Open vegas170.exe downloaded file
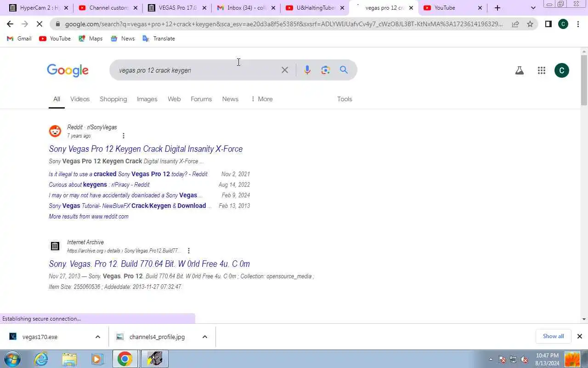This screenshot has width=588, height=368. pyautogui.click(x=40, y=337)
